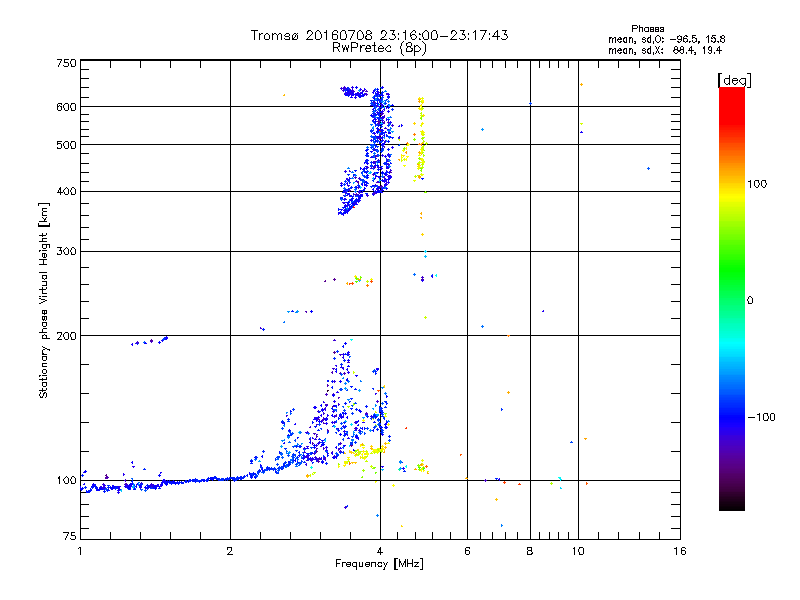Click the 'mean, sd,O: -96.5, 15.8' line

click(x=666, y=39)
